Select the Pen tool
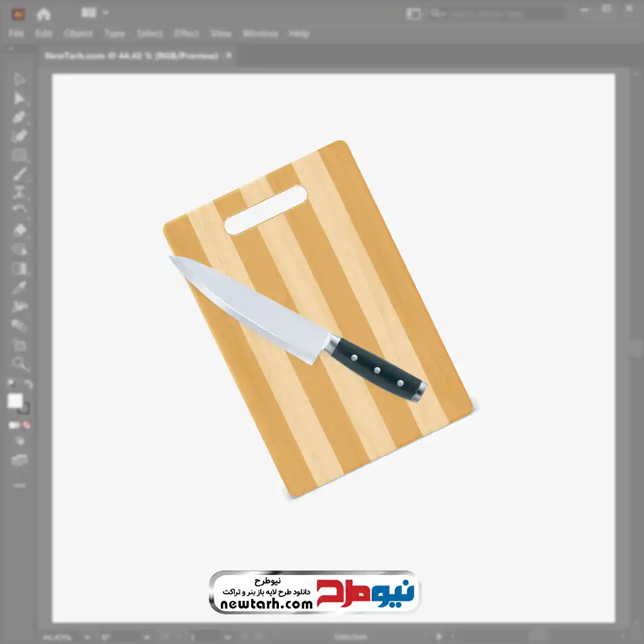Screen dimensions: 644x644 pos(19,117)
